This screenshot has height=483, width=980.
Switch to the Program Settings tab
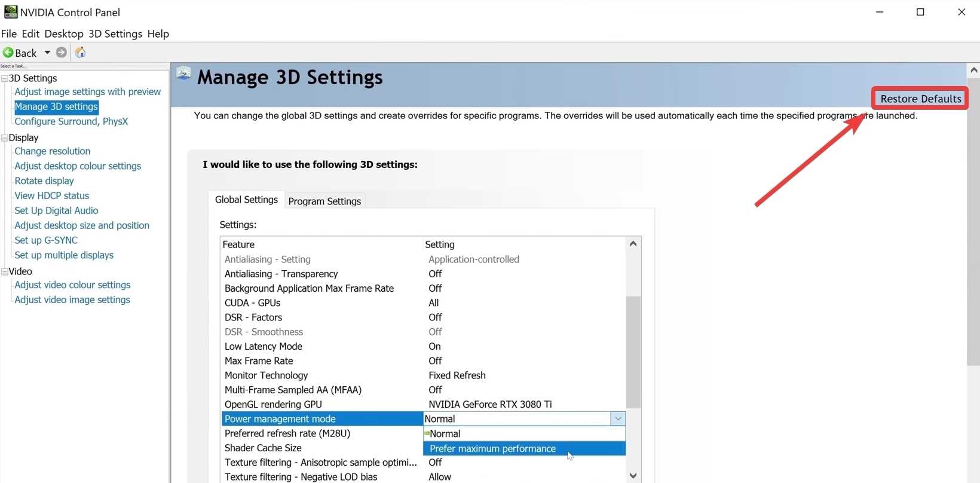(324, 201)
